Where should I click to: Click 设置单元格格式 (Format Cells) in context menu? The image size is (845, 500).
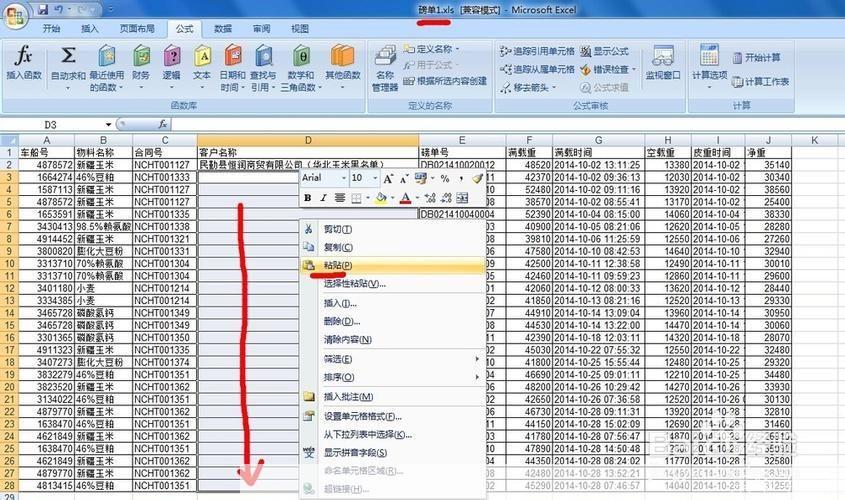coord(362,416)
